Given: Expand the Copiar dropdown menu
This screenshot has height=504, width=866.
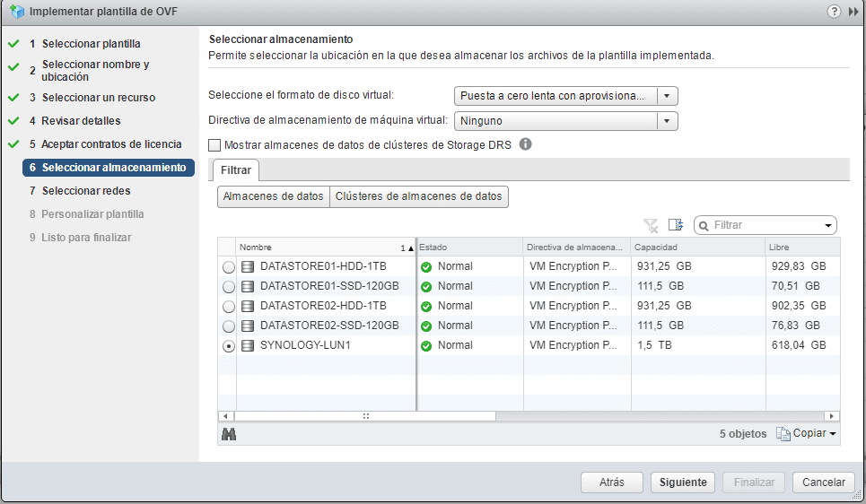Looking at the screenshot, I should coord(806,434).
